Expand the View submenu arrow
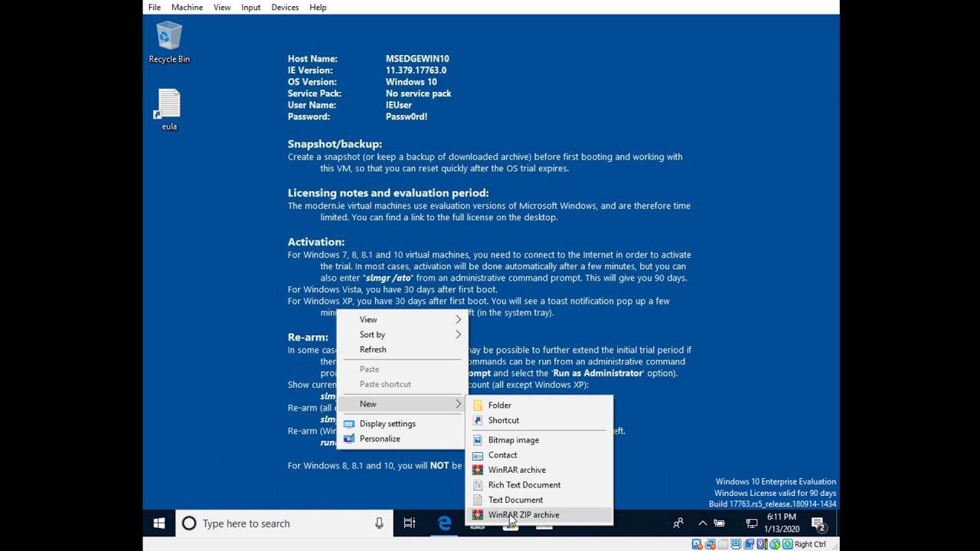Image resolution: width=980 pixels, height=551 pixels. click(459, 320)
